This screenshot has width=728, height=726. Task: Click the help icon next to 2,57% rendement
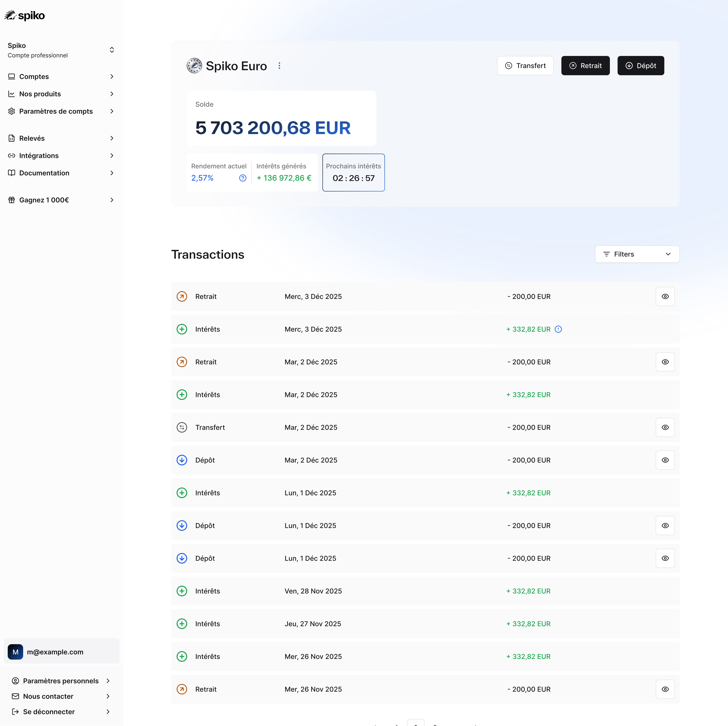[243, 178]
